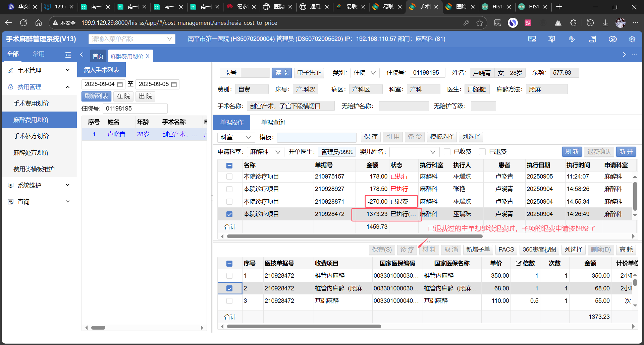Click the 刷新列表 button

pyautogui.click(x=96, y=96)
